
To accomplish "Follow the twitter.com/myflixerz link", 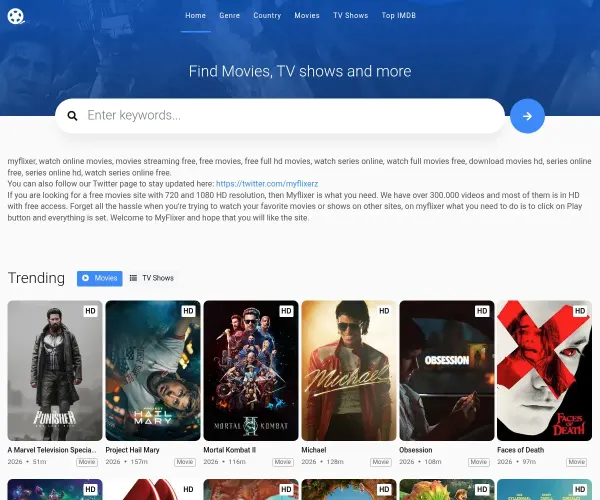I will pos(267,184).
